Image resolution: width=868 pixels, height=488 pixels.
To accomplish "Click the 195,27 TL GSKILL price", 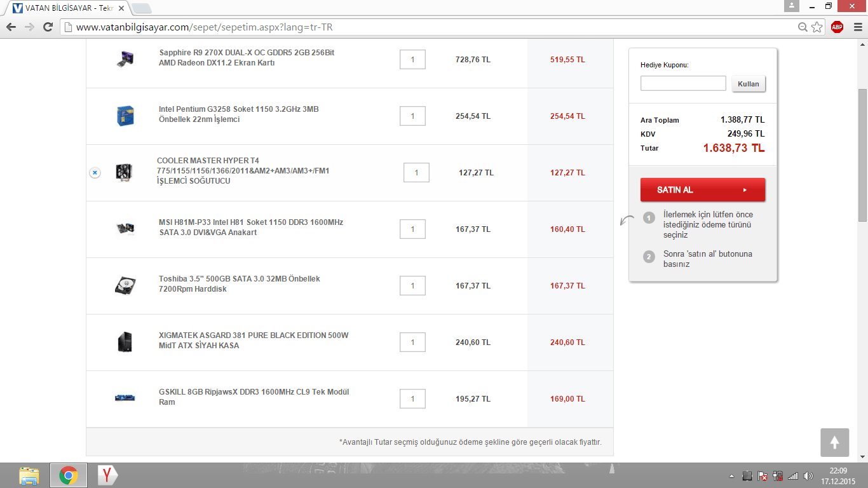I will pos(473,399).
